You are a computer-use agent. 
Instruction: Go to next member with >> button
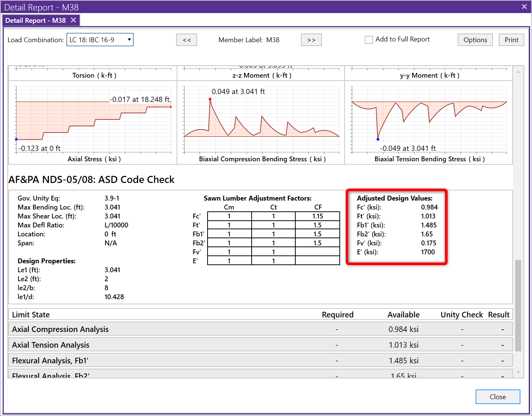[311, 40]
